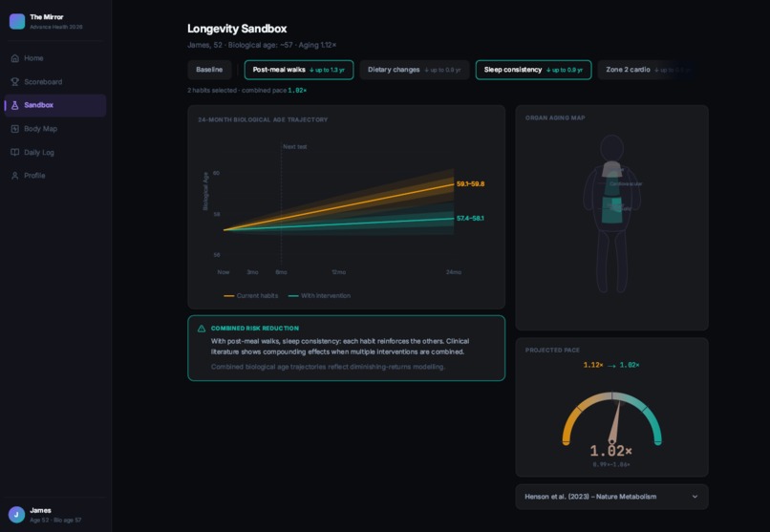
Task: Click the James, 52 biological age subtitle
Action: 262,45
